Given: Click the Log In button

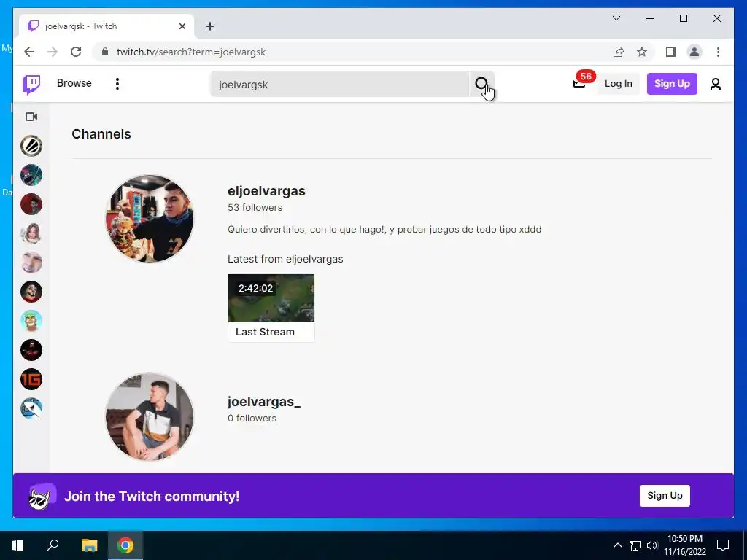Looking at the screenshot, I should point(618,84).
